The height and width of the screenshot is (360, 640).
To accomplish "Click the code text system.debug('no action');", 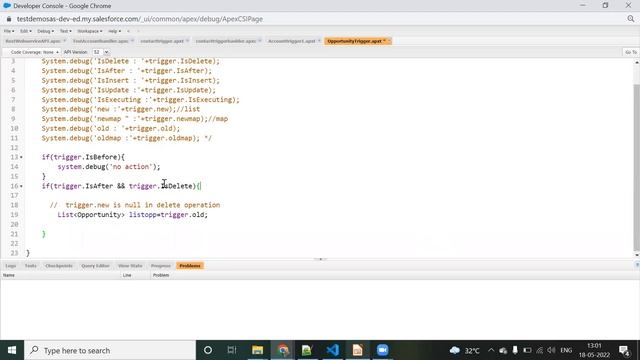I will 109,167.
